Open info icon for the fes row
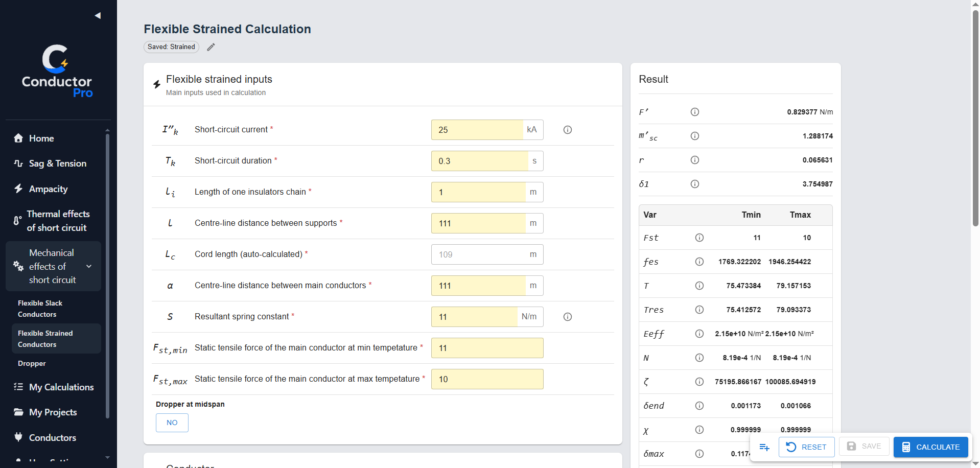Viewport: 980px width, 468px height. (699, 262)
